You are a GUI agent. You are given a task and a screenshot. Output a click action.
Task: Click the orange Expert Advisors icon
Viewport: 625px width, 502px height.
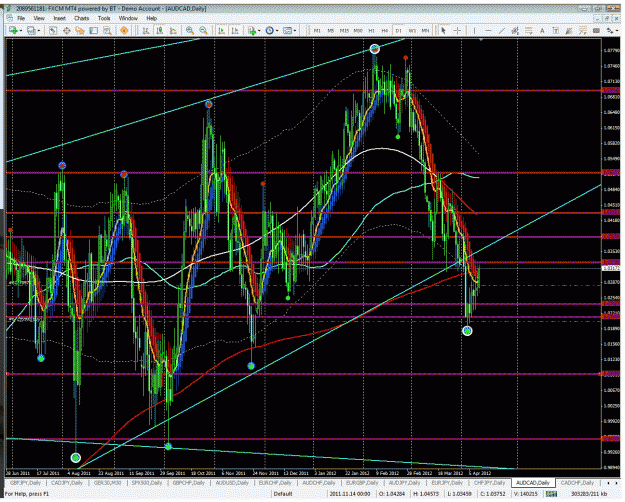point(124,31)
